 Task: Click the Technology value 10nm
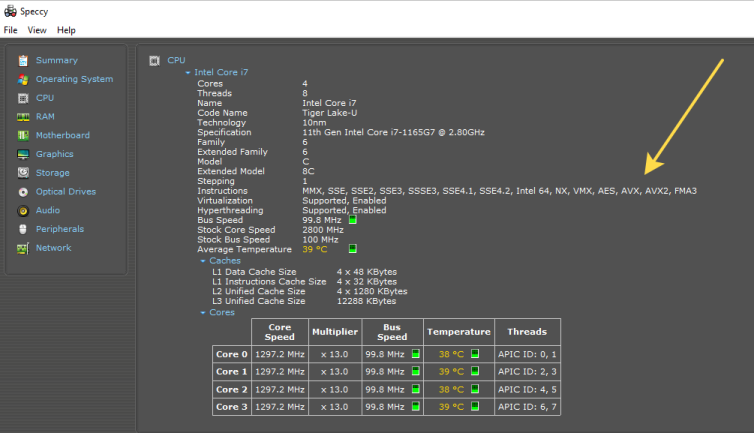click(314, 123)
